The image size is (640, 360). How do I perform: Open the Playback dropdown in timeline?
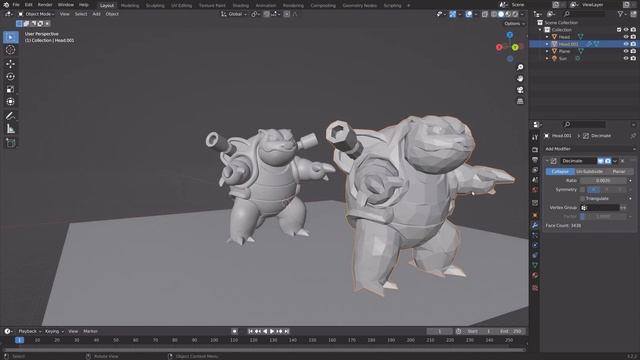30,331
